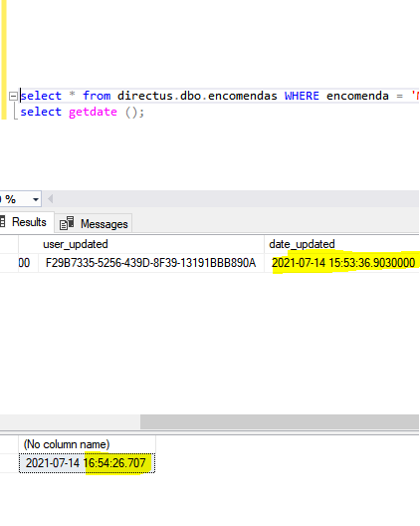This screenshot has height=526, width=420.
Task: Select the 2021-07-14 15:53:36.9030000 cell
Action: click(342, 263)
